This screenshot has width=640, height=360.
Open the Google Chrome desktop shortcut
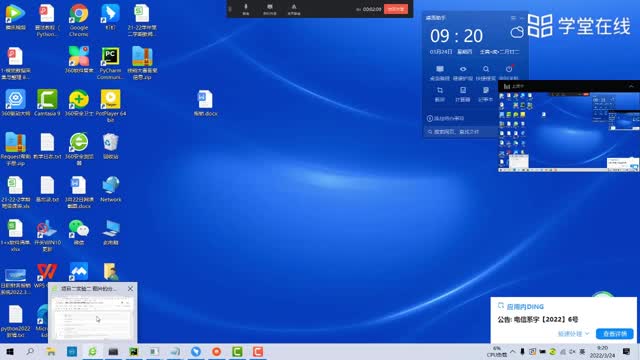(x=79, y=20)
